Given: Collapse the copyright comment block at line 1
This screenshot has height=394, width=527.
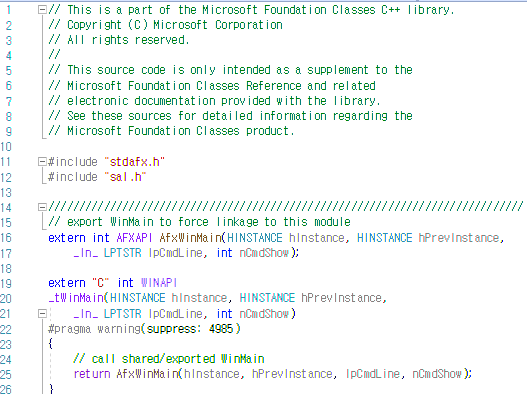Looking at the screenshot, I should tap(42, 10).
